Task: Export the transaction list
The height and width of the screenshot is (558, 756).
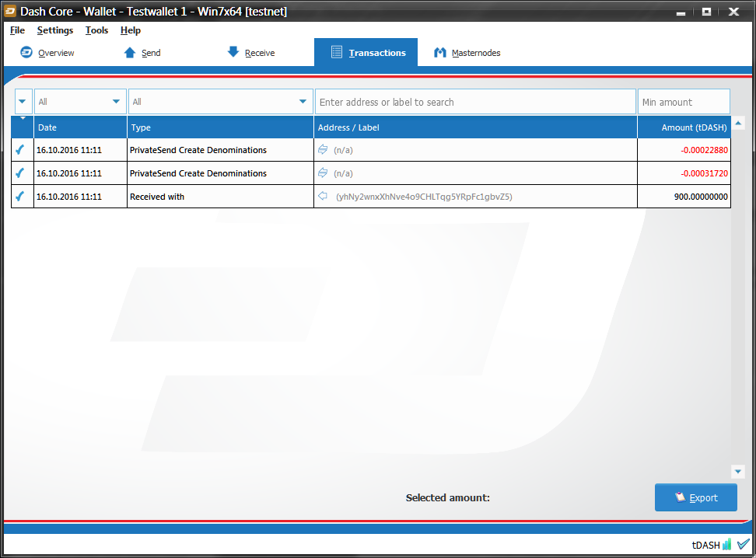Action: click(x=696, y=497)
